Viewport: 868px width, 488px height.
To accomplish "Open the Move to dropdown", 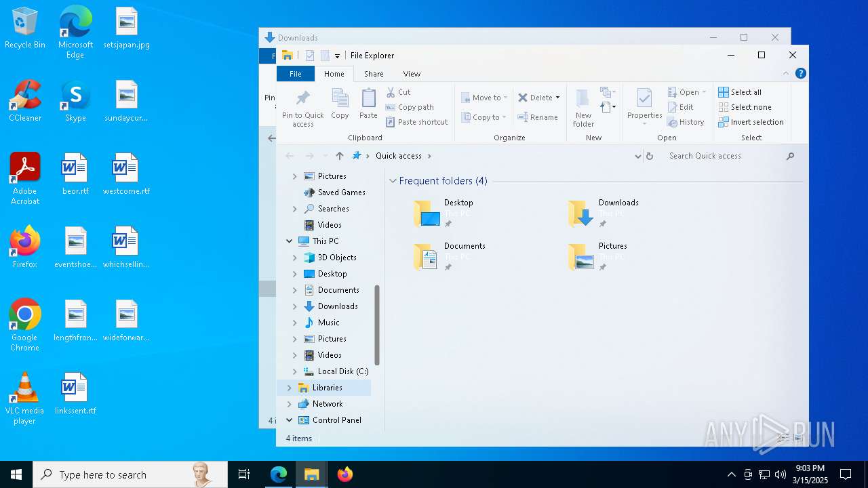I will [484, 98].
